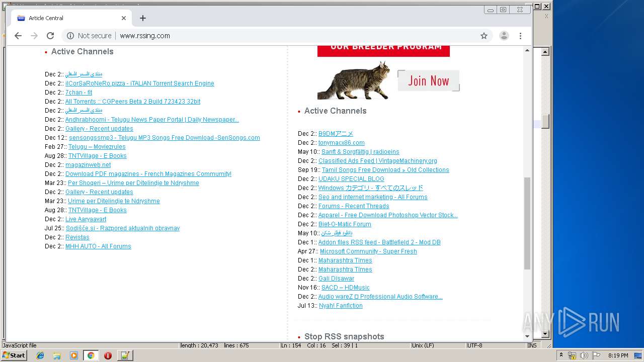Click UTF-8 encoding in Notepad++ status bar
Image resolution: width=644 pixels, height=362 pixels.
click(474, 345)
